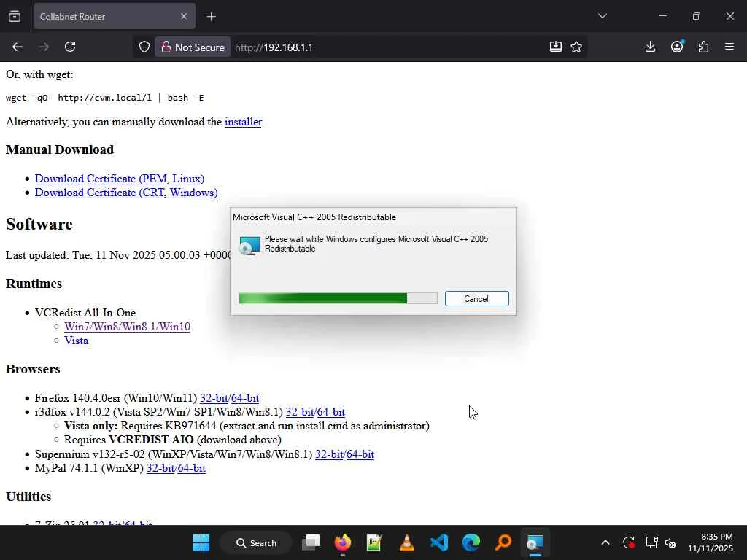Download MyPal 74.1.1 32-bit

point(160,468)
